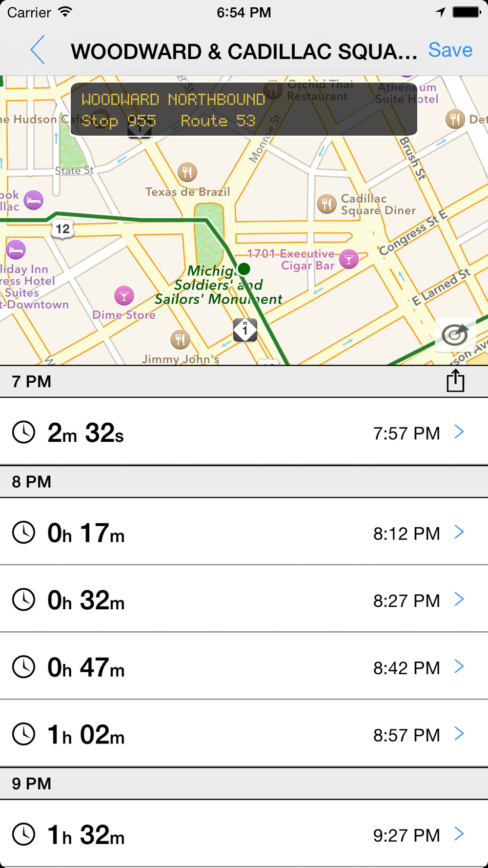
Task: Tap the 8 PM section header
Action: (244, 482)
